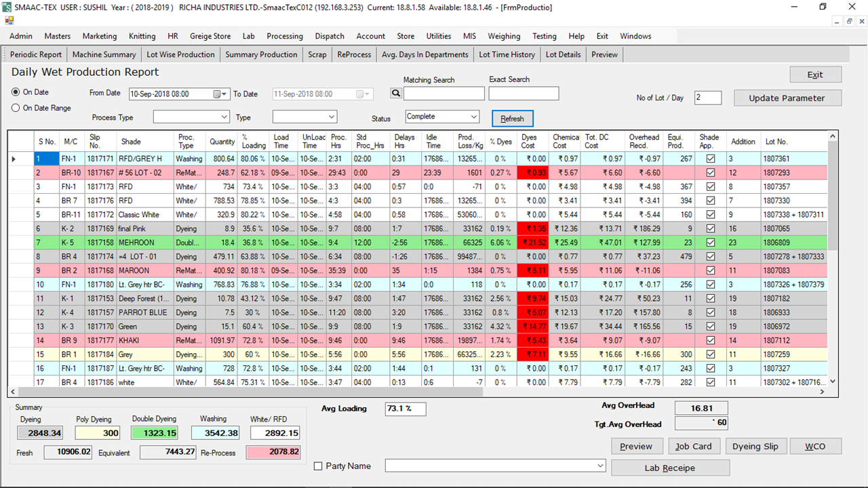Click the Avg Loading value 73.1 %

(406, 409)
